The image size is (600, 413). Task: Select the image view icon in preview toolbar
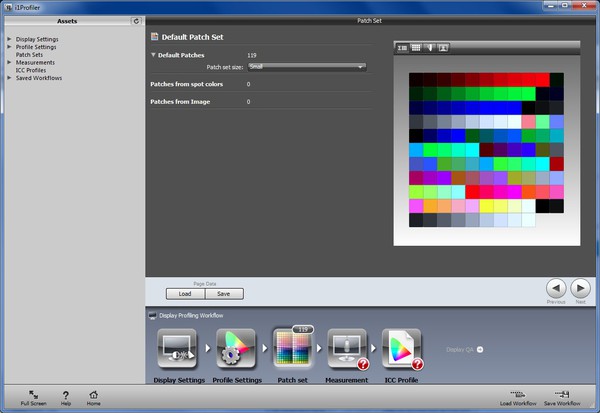pos(443,48)
